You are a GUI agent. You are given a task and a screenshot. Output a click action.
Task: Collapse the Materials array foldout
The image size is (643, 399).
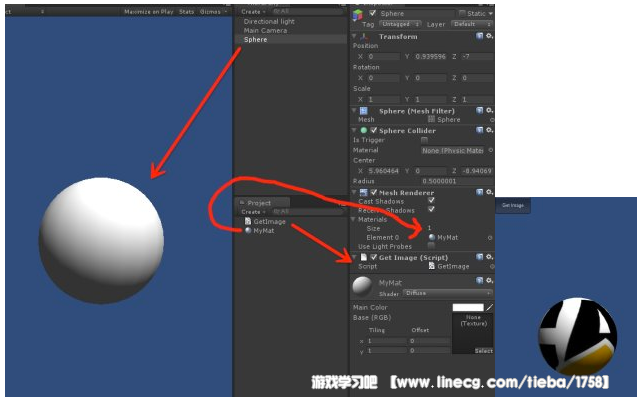click(354, 219)
